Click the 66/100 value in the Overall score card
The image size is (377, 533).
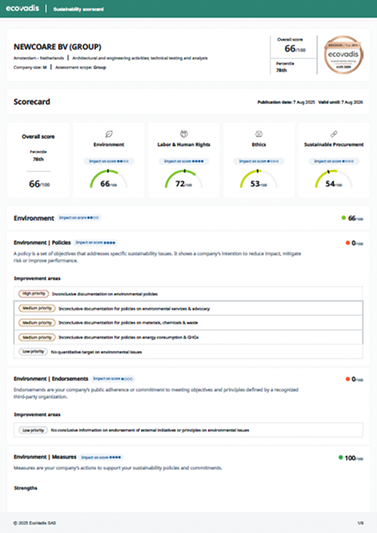point(39,184)
